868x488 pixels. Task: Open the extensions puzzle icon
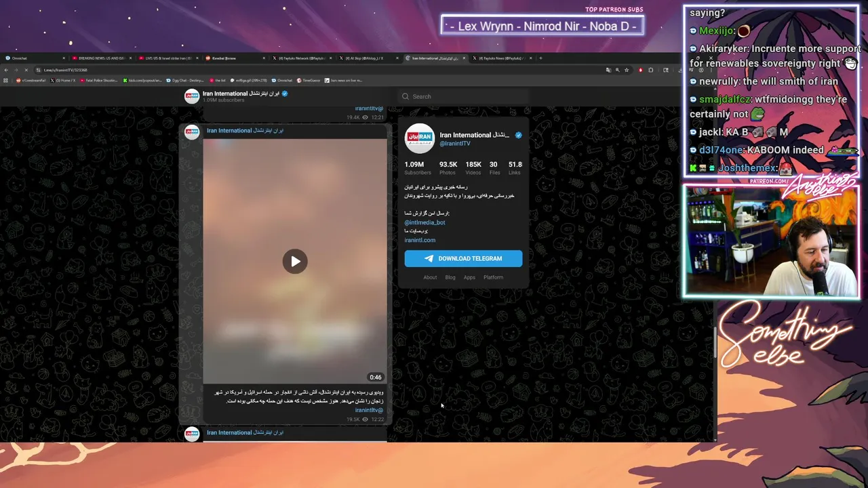[x=651, y=70]
